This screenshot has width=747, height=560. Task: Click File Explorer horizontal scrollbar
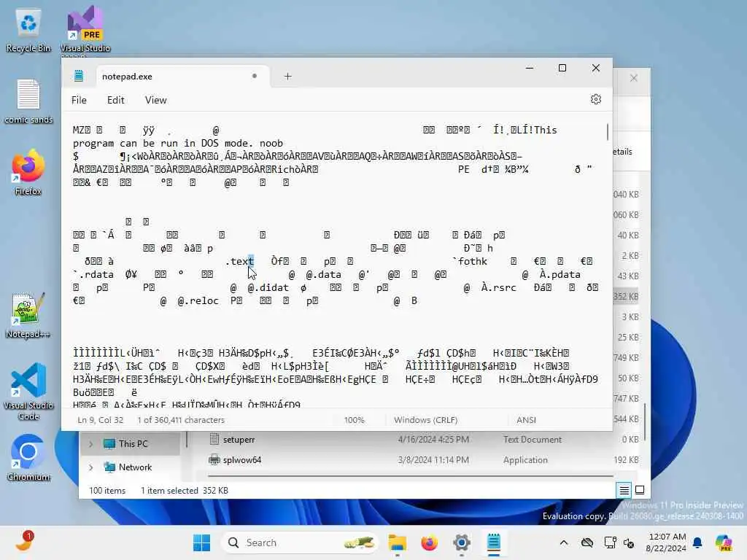click(x=410, y=475)
